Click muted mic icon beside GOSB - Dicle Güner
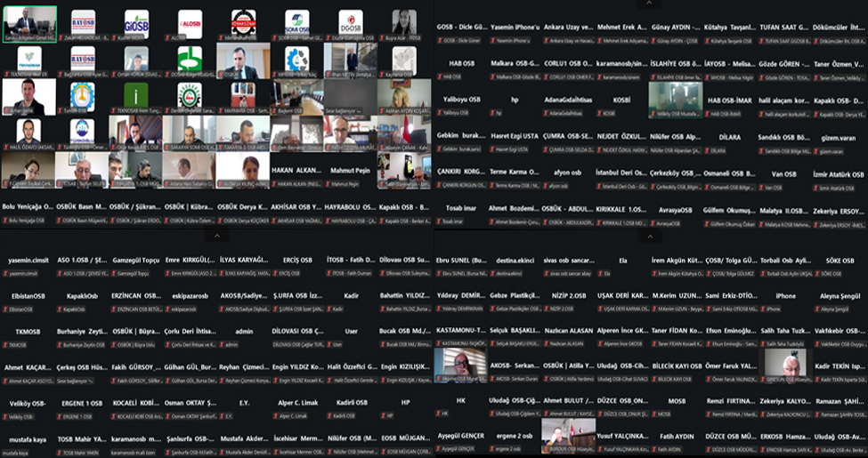This screenshot has width=868, height=458. pos(438,40)
